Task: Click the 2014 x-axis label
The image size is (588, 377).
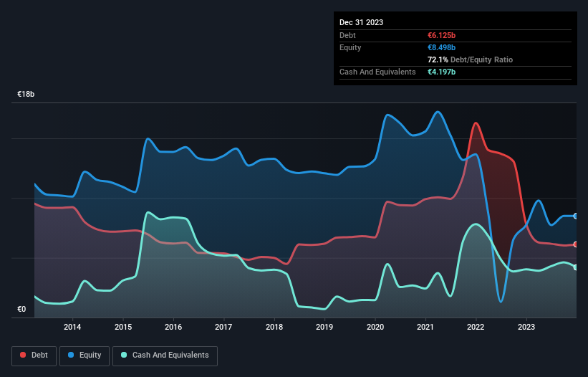Action: pyautogui.click(x=72, y=327)
